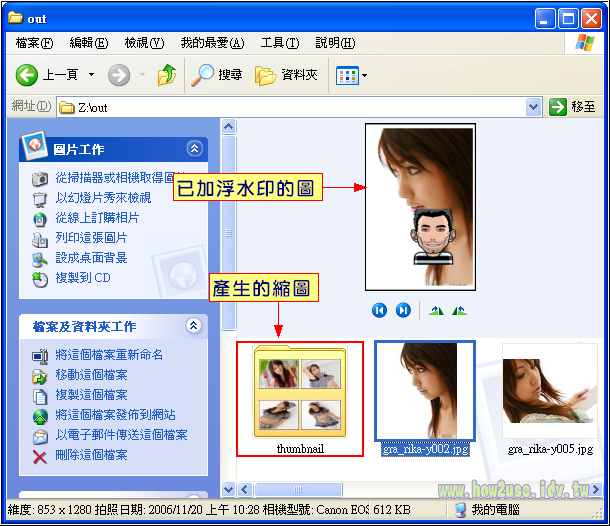Click 以幻燈片秀來檢視 link
610x526 pixels.
pyautogui.click(x=103, y=198)
